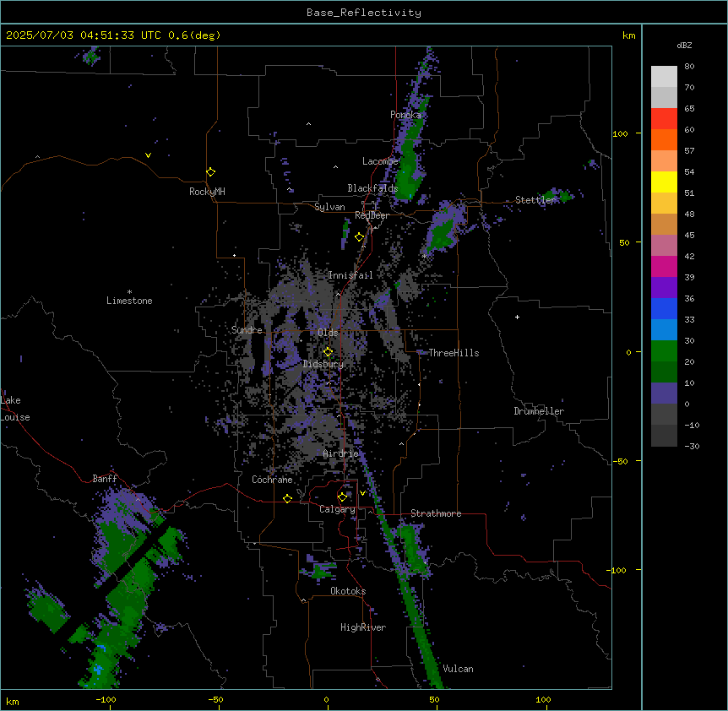Click the Airdrie city label
This screenshot has width=728, height=711.
click(x=340, y=453)
